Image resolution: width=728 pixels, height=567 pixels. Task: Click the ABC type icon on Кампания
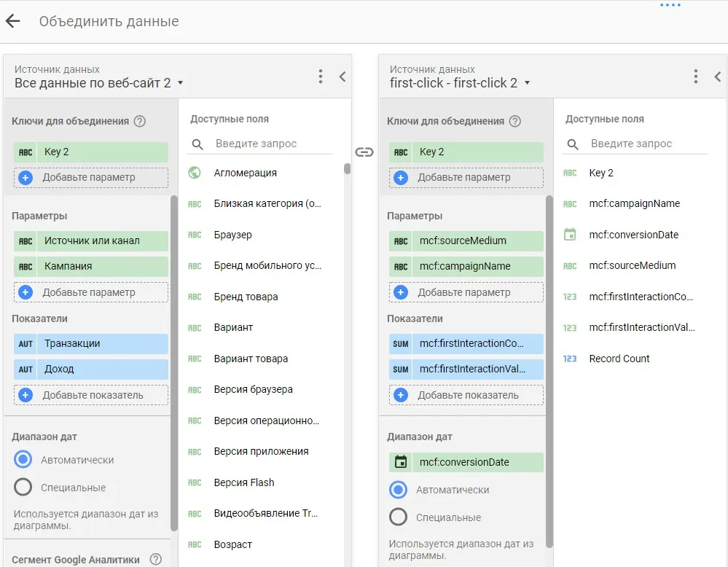point(26,267)
